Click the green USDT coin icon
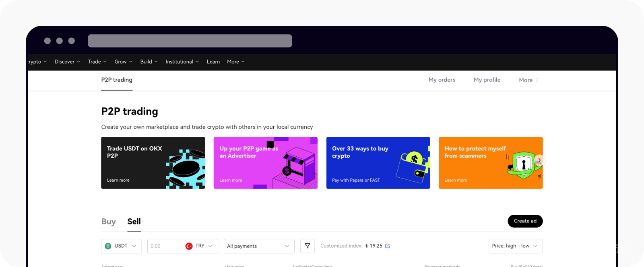644x267 pixels. pos(108,246)
